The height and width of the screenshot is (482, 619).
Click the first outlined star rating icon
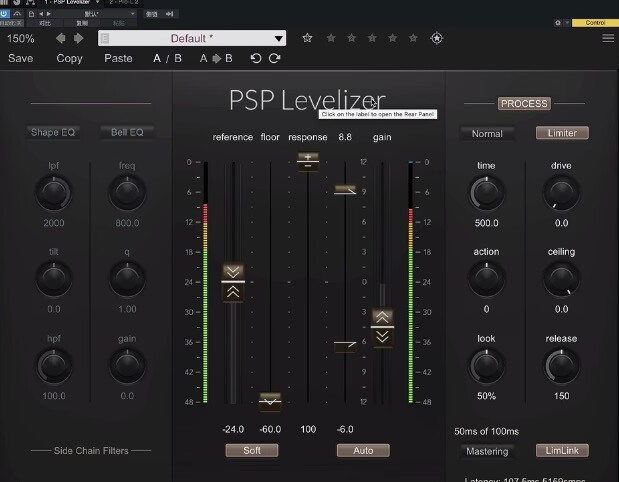pos(307,38)
